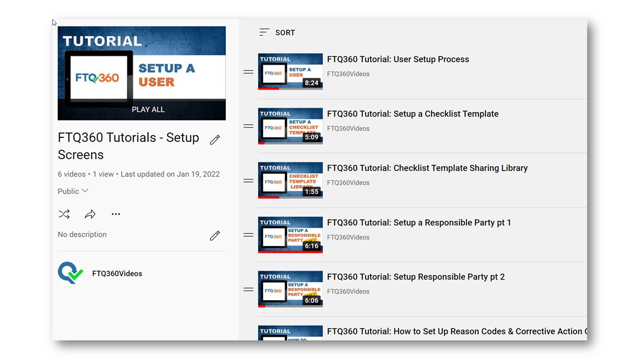The width and height of the screenshot is (644, 362).
Task: Play all videos from playlist cover
Action: click(142, 73)
